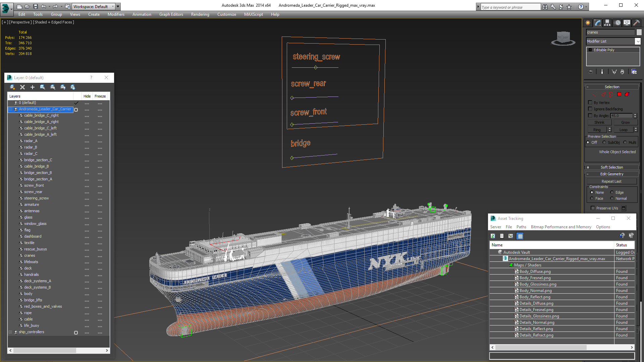Screen dimensions: 644x362
Task: Open the Motion command panel tab
Action: click(x=618, y=23)
